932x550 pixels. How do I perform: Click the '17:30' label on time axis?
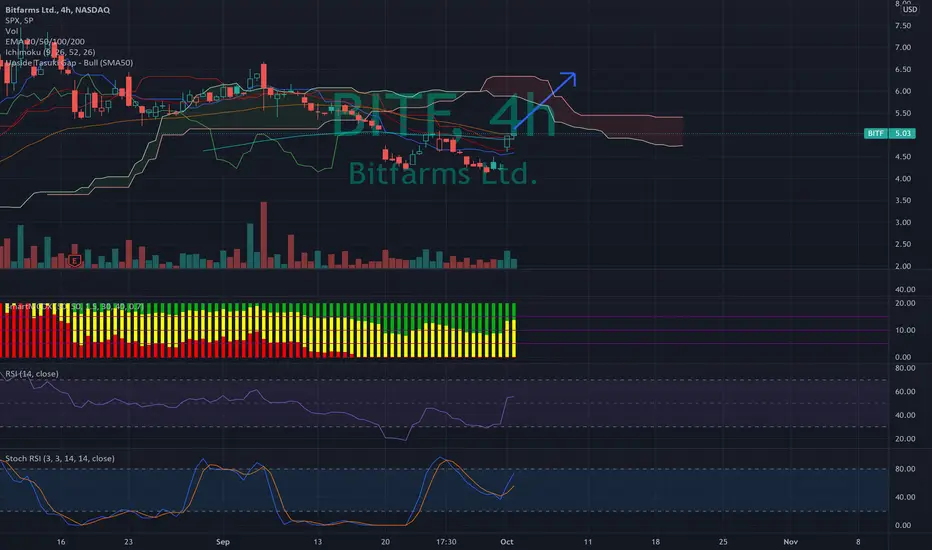click(446, 542)
